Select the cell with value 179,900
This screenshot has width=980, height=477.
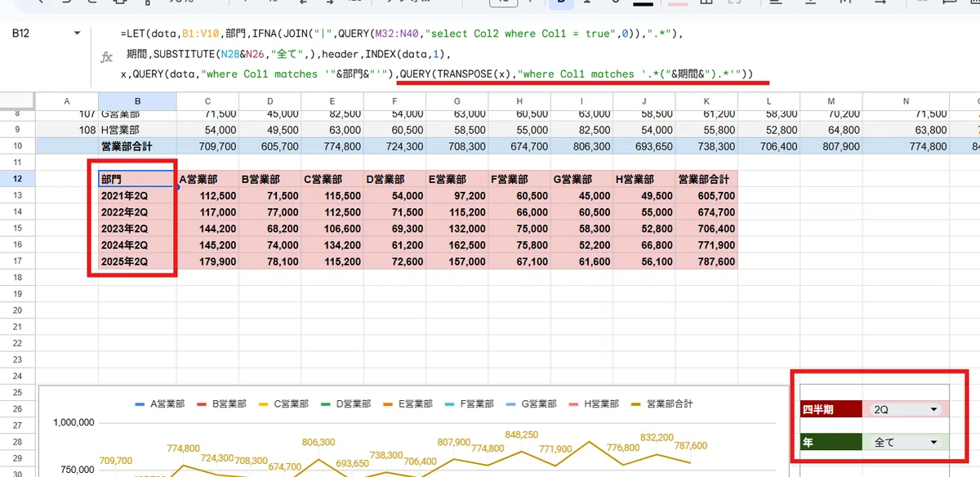coord(208,261)
